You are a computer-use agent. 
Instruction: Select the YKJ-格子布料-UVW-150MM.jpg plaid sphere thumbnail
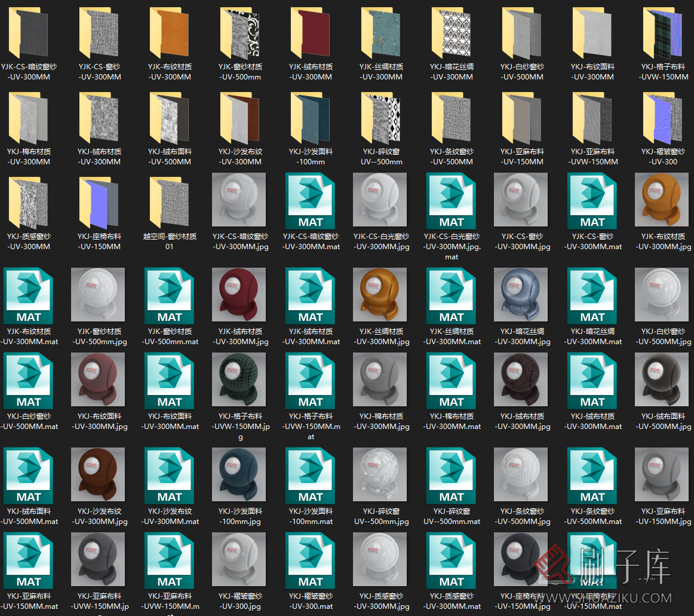(240, 380)
